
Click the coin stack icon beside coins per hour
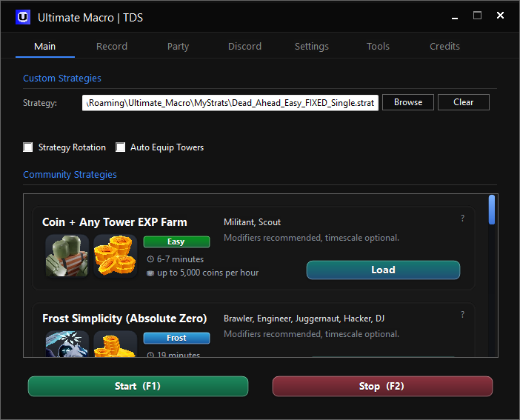point(150,273)
